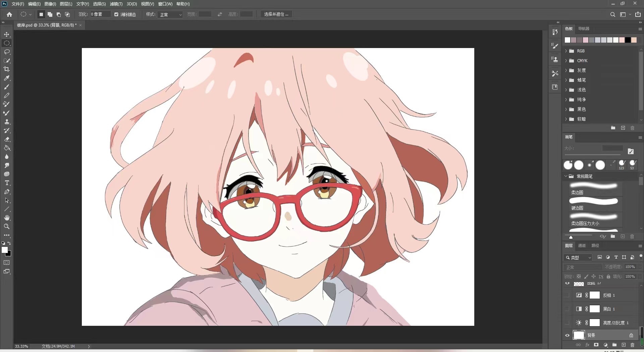This screenshot has height=352, width=644.
Task: Expand the CMYK swatch folder
Action: click(566, 61)
